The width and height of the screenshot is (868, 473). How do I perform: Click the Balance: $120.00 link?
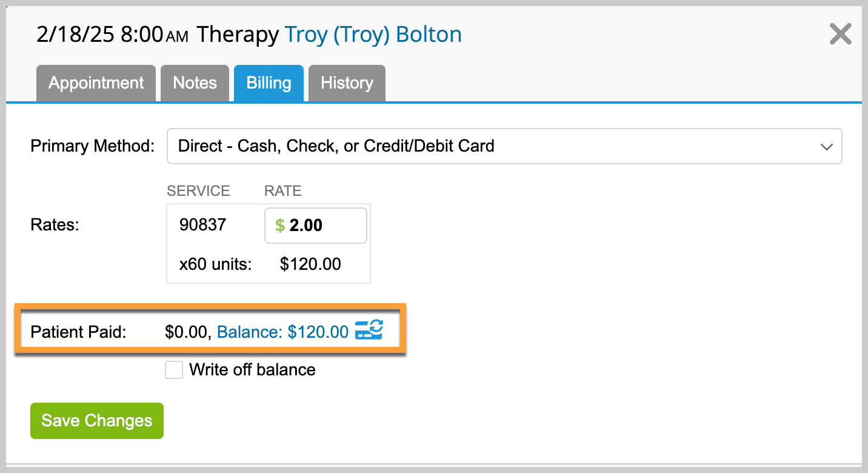[x=283, y=332]
